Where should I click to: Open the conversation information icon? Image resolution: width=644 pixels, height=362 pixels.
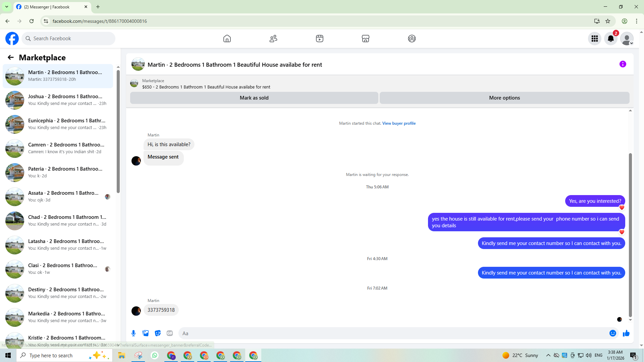[x=623, y=64]
